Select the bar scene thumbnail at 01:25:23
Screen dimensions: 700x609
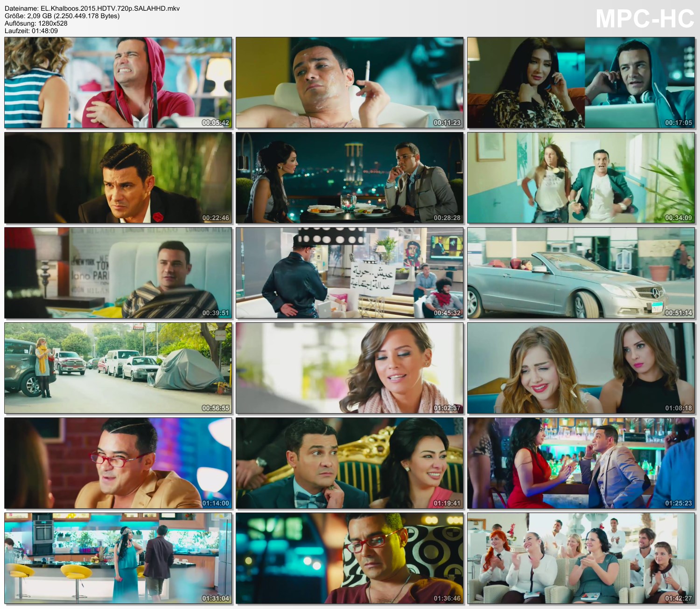tap(581, 463)
